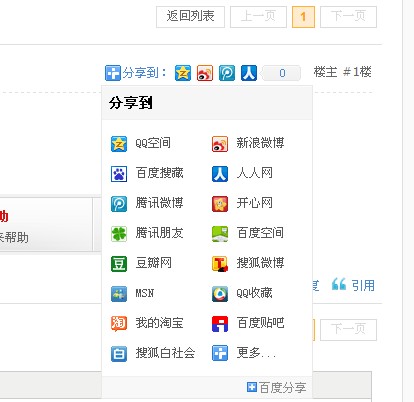Select 百度搜藏 paw icon

click(x=119, y=174)
